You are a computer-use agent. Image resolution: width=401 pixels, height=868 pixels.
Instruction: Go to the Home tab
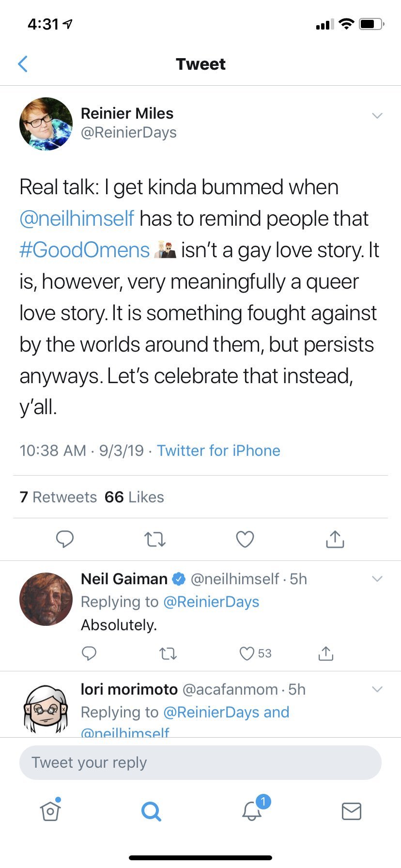click(x=50, y=810)
